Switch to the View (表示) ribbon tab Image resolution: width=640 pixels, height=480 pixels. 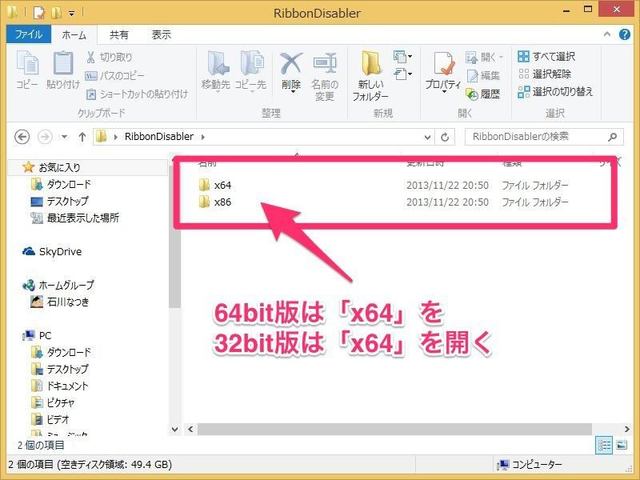pyautogui.click(x=161, y=33)
